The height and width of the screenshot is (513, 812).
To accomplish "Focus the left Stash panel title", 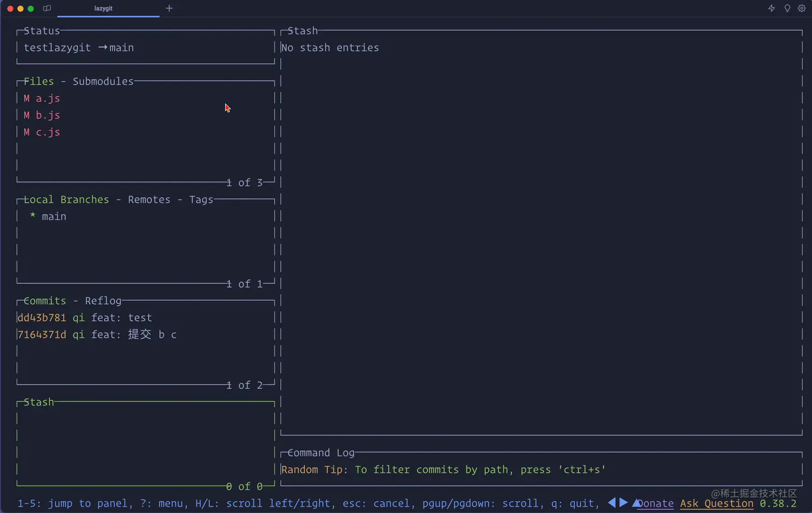I will pyautogui.click(x=39, y=402).
